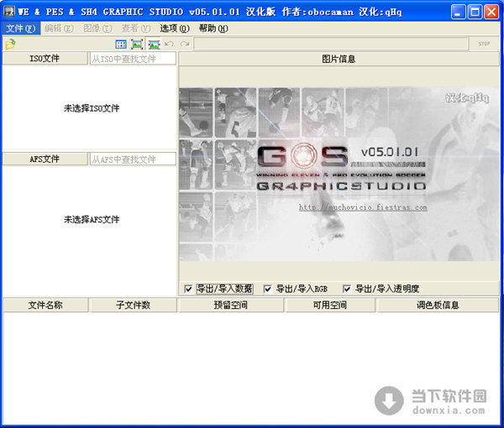Click the 图片信息 header
The width and height of the screenshot is (504, 428).
339,59
